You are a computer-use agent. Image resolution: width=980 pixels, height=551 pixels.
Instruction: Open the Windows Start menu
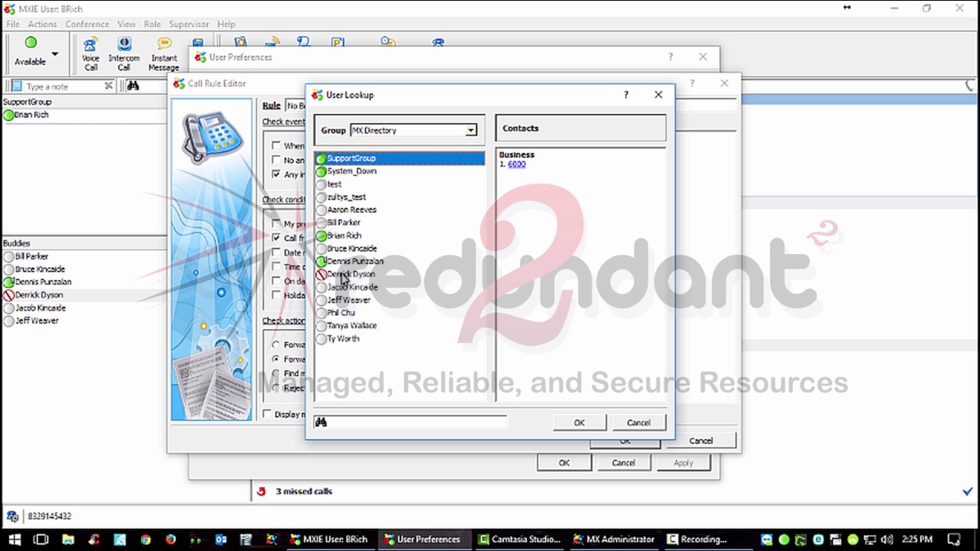tap(15, 540)
